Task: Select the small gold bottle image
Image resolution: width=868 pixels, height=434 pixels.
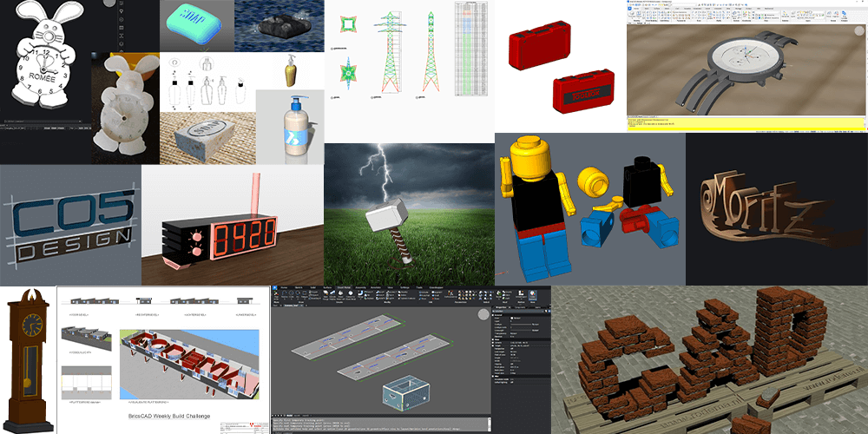Action: (x=290, y=71)
